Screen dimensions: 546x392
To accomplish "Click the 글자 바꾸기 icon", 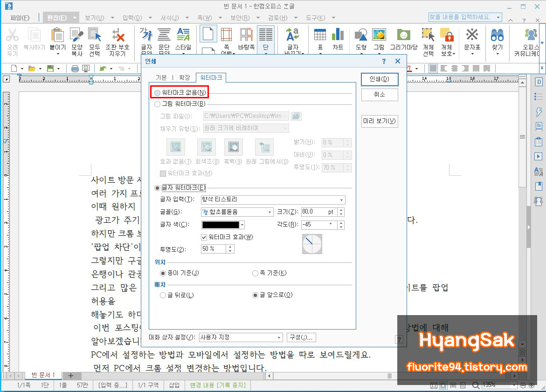I will [x=292, y=35].
